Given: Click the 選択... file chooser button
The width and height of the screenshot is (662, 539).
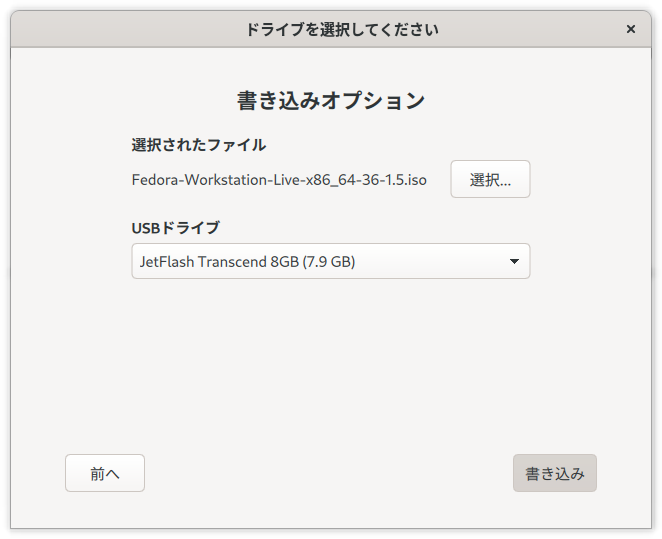Looking at the screenshot, I should (490, 180).
